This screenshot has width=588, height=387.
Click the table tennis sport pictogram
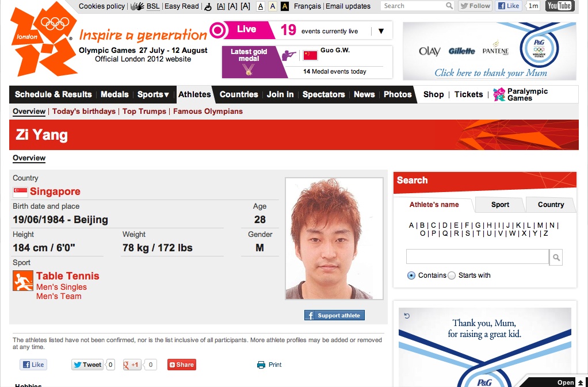tap(23, 281)
